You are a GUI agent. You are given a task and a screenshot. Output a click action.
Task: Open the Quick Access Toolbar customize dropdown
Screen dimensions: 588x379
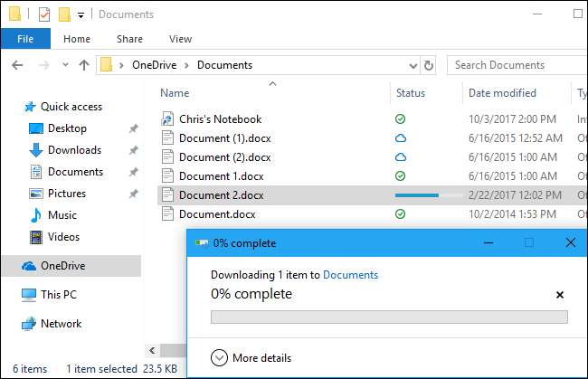point(81,15)
